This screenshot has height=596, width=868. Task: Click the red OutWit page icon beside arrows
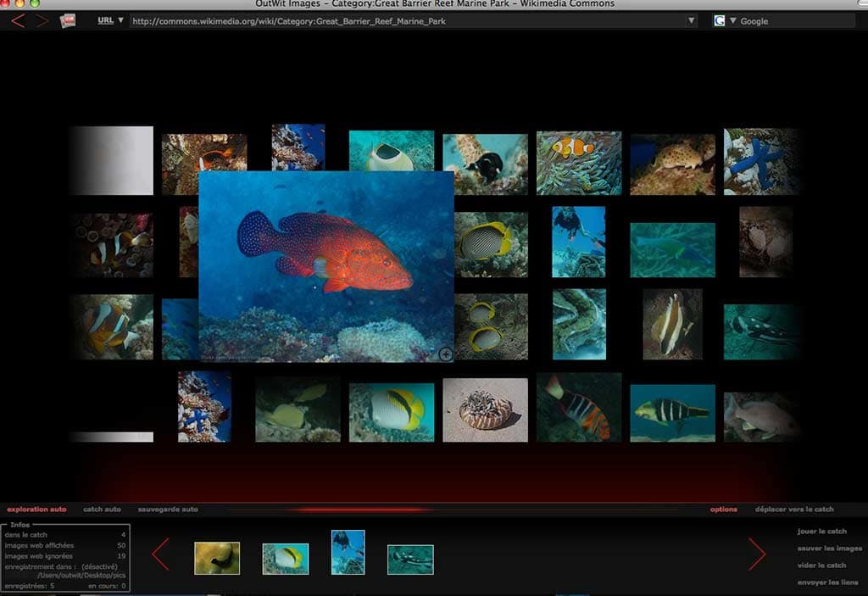(x=66, y=20)
